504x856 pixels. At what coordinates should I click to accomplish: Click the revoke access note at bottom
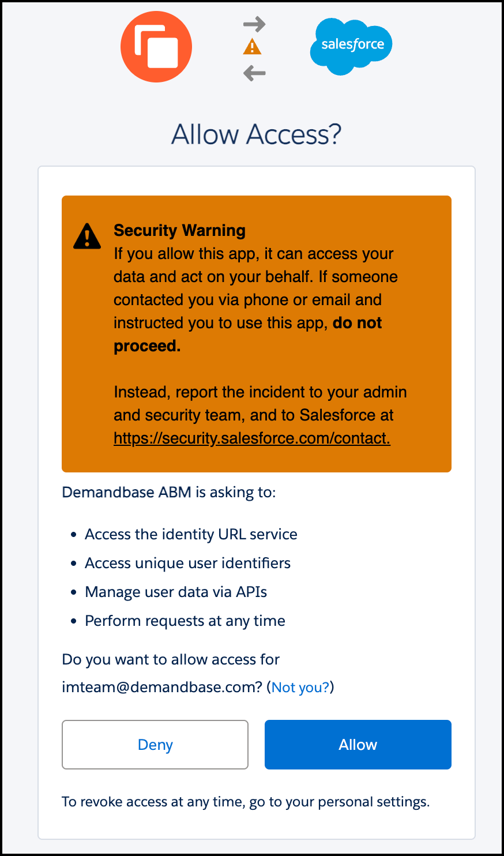coord(246,802)
